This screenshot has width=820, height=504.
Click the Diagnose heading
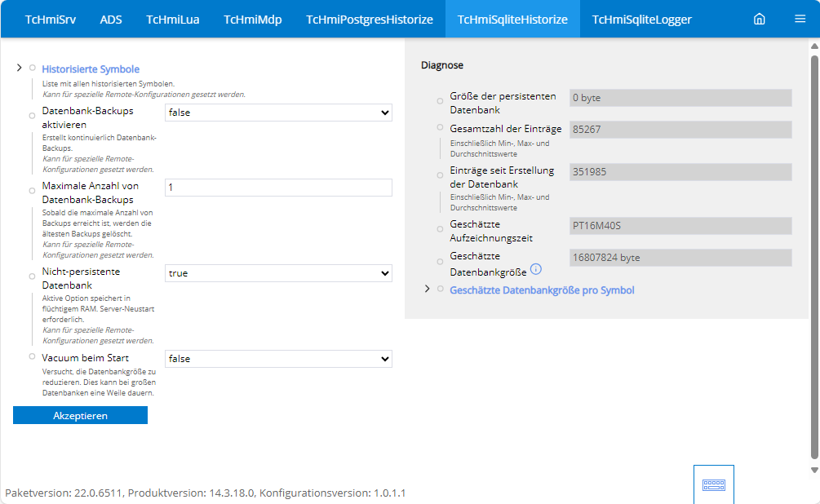(x=442, y=64)
